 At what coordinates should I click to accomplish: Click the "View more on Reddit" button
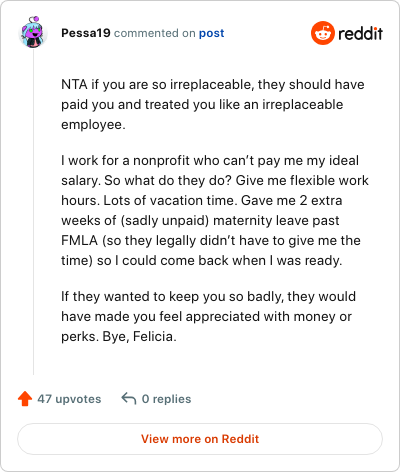coord(200,439)
